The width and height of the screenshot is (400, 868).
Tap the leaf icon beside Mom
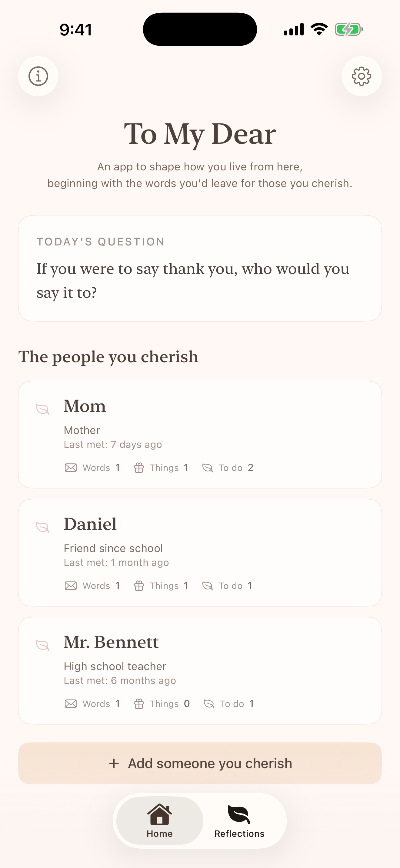[43, 409]
